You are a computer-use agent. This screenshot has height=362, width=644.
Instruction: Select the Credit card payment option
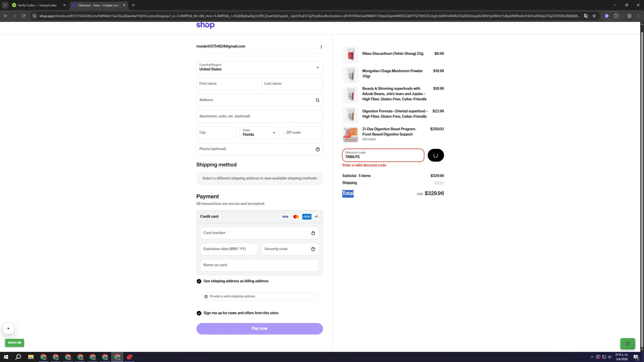[259, 217]
